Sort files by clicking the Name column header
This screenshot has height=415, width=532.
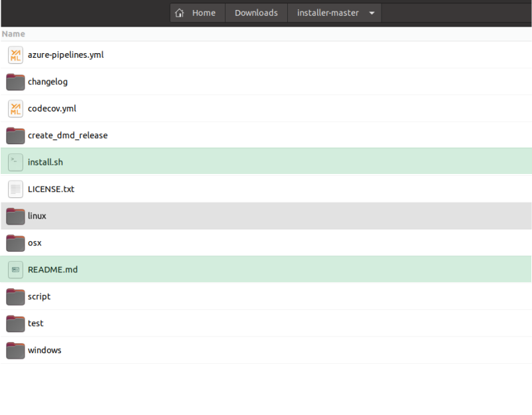click(14, 33)
